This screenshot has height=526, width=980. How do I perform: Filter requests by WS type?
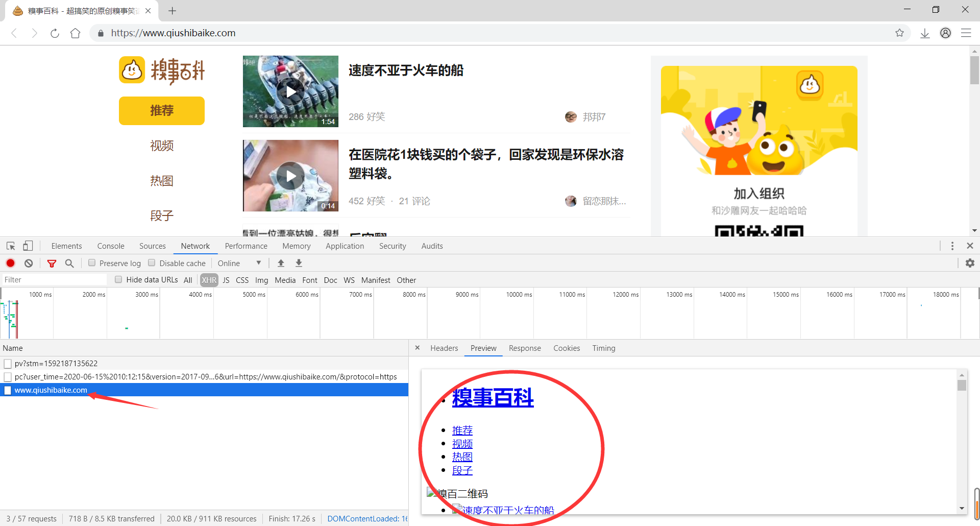[x=349, y=280]
